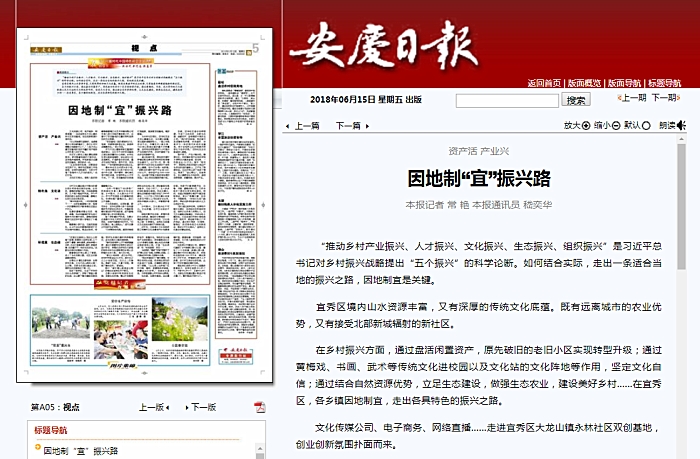Click the 搜索 search button

[x=576, y=100]
